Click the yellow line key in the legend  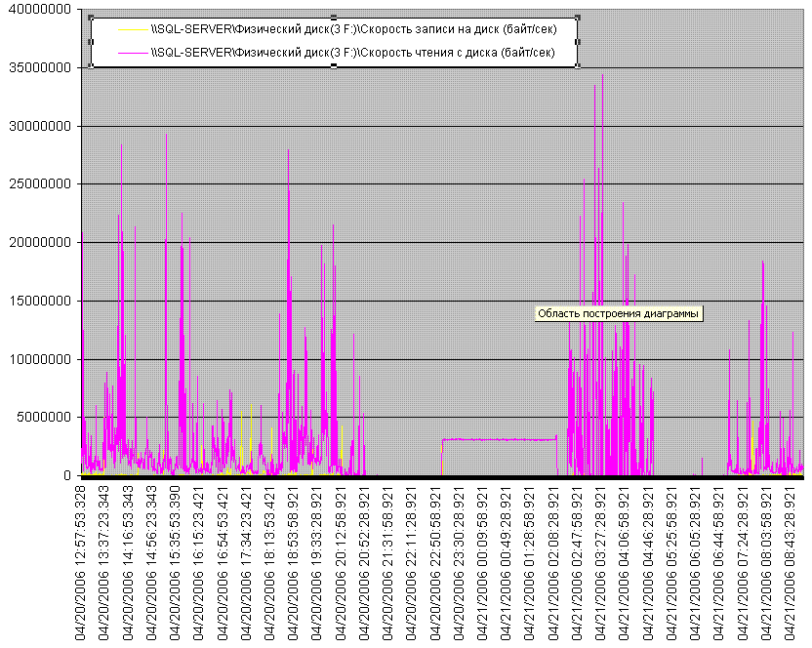[131, 29]
